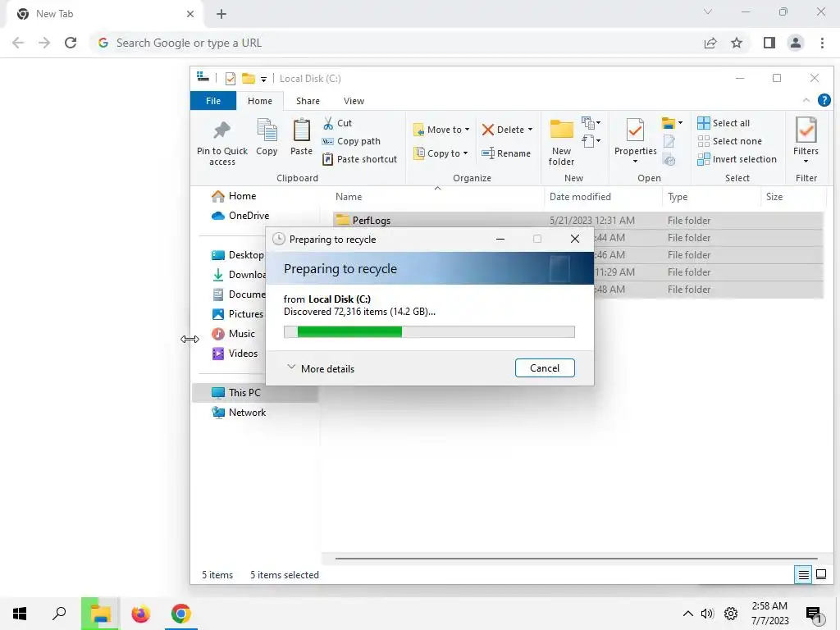Open taskbar search magnifier
This screenshot has width=840, height=630.
click(59, 614)
